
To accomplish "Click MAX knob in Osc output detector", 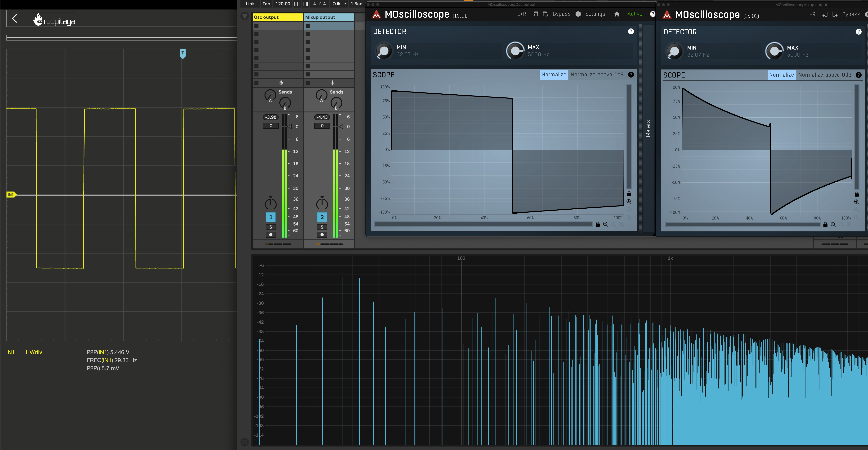I will tap(515, 51).
